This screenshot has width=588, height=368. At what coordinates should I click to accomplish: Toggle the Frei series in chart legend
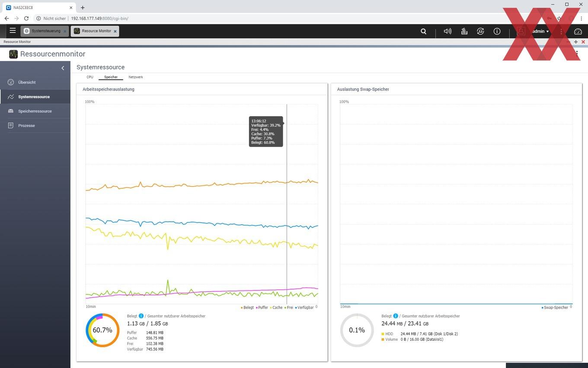tap(288, 307)
